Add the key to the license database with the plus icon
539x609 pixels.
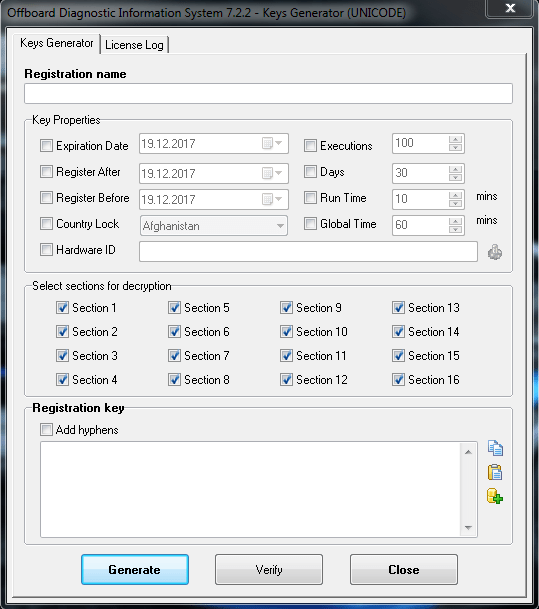[495, 496]
